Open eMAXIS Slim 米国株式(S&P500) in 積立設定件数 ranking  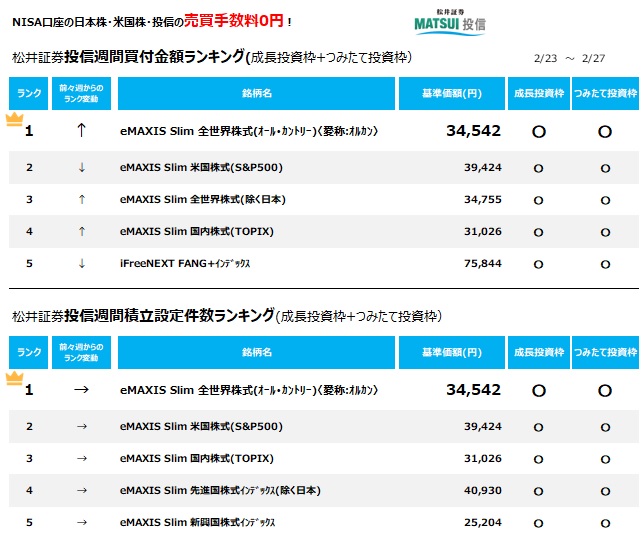[x=201, y=426]
